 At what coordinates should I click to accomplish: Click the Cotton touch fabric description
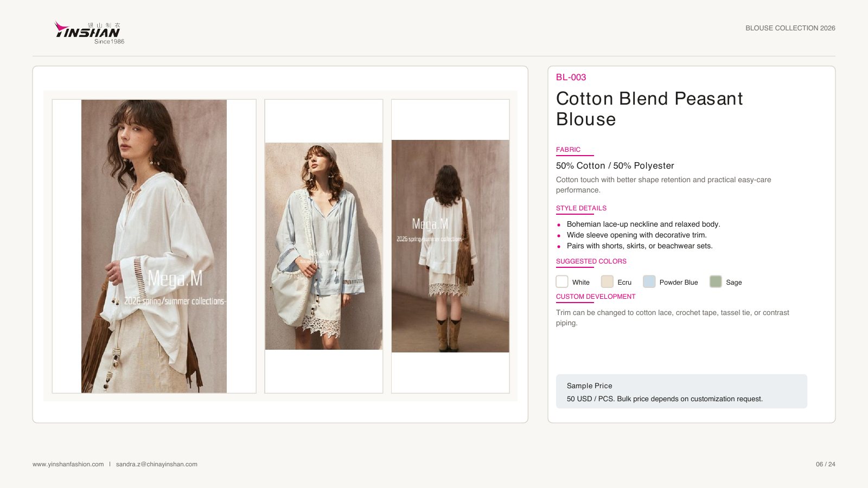pos(663,185)
